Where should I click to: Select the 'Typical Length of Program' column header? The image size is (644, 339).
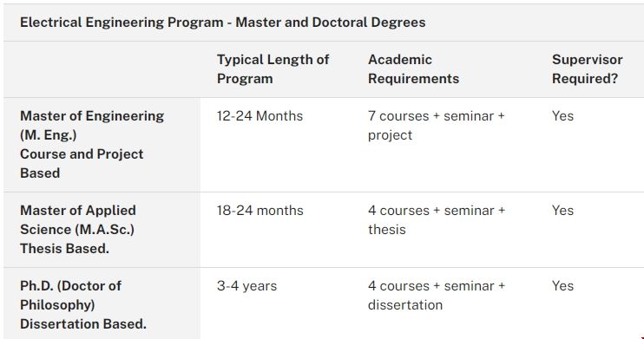pyautogui.click(x=273, y=69)
